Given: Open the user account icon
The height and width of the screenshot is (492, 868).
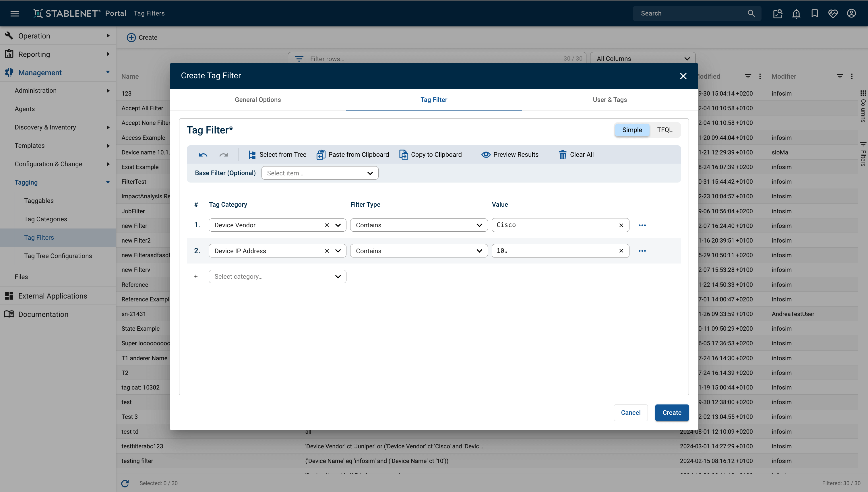Looking at the screenshot, I should 851,13.
